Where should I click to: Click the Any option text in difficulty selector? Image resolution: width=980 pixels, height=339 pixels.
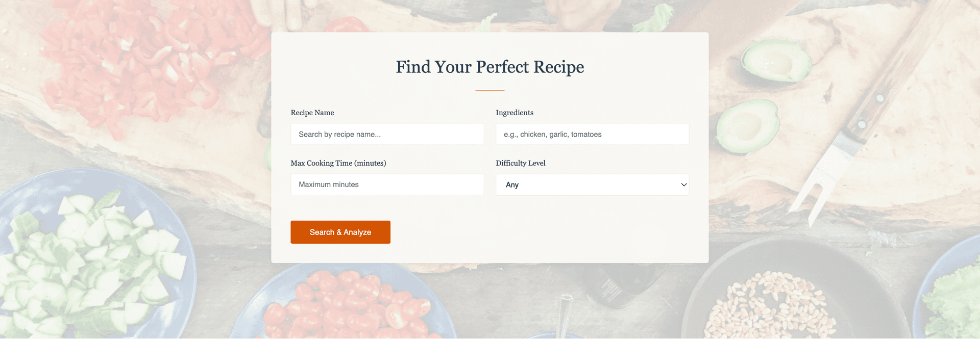point(512,185)
